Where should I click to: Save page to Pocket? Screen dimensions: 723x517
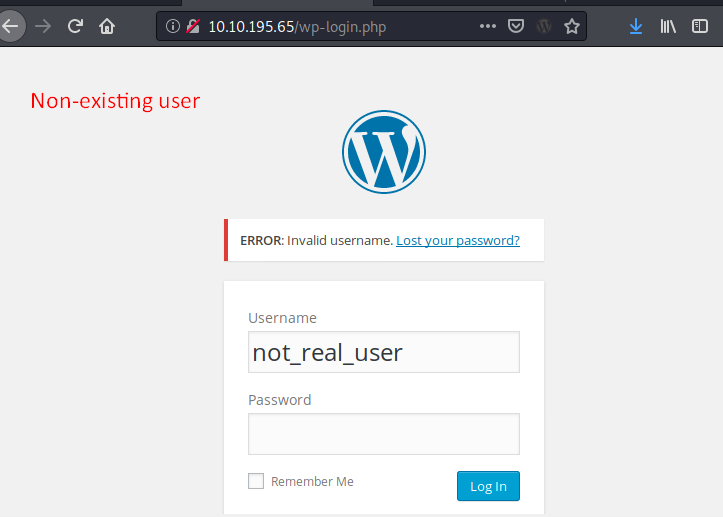[516, 26]
